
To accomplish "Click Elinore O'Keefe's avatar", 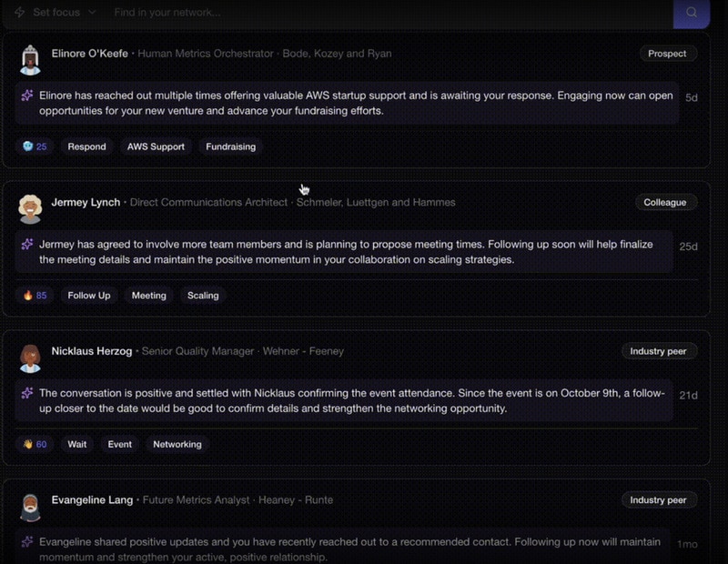I will click(30, 60).
